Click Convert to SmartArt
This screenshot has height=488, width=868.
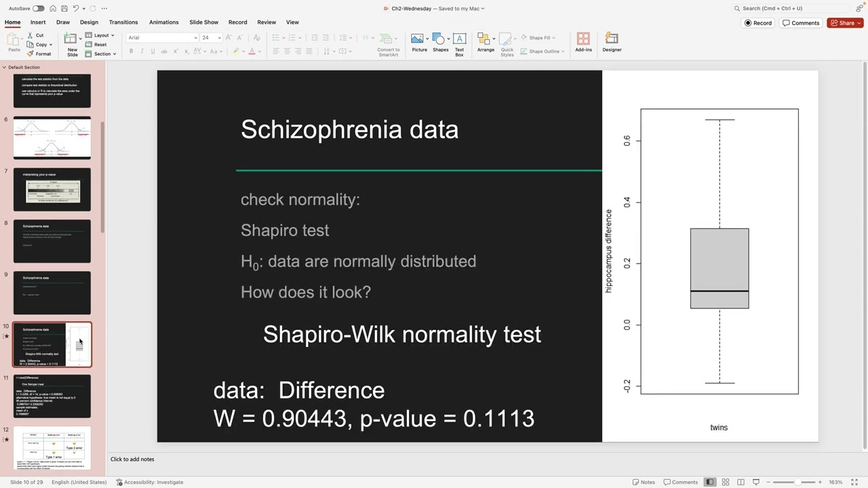click(389, 45)
